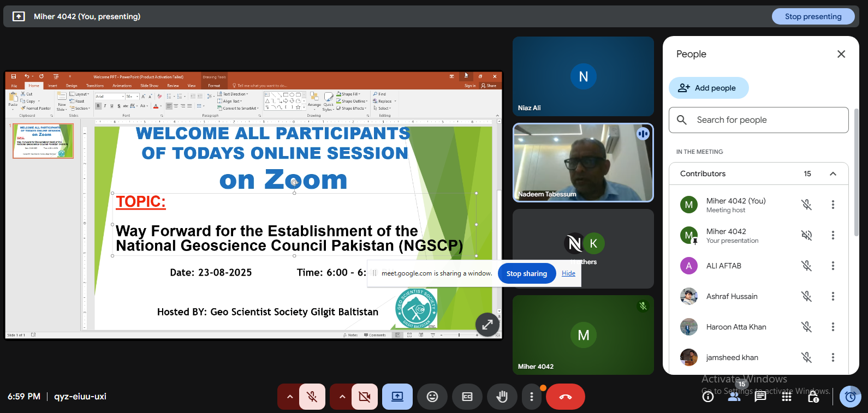Click Stop sharing in the sharing bar
The image size is (868, 413).
coord(527,273)
